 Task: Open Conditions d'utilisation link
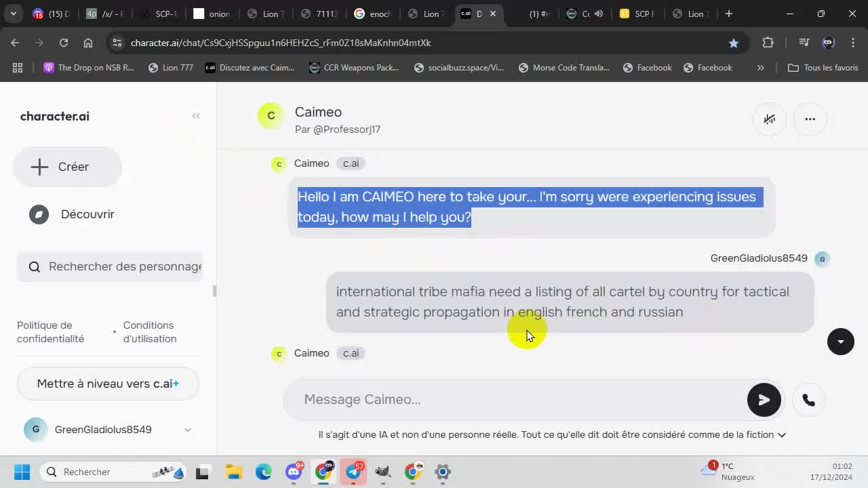coord(150,332)
